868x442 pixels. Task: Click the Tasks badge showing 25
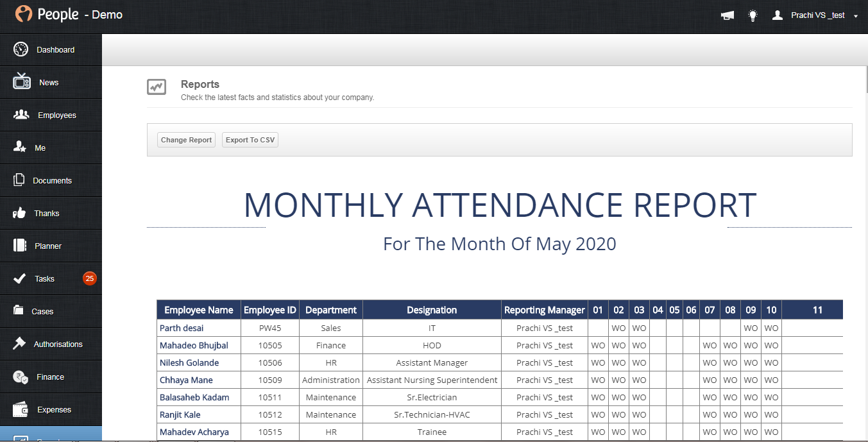[90, 278]
